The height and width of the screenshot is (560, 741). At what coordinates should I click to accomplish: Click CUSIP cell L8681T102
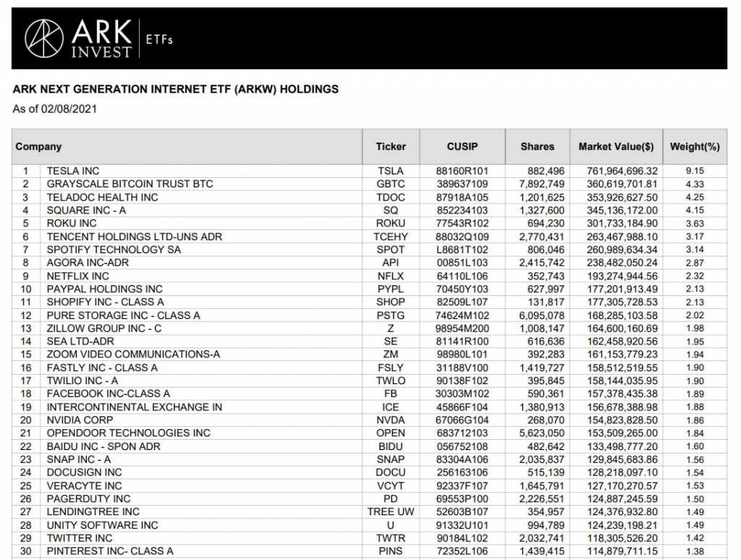point(462,250)
